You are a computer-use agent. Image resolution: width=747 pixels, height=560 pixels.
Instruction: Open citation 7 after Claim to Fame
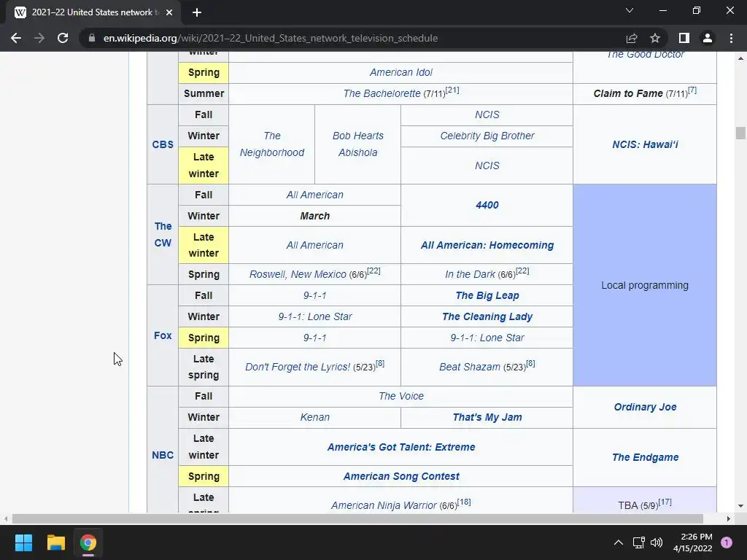click(x=692, y=90)
